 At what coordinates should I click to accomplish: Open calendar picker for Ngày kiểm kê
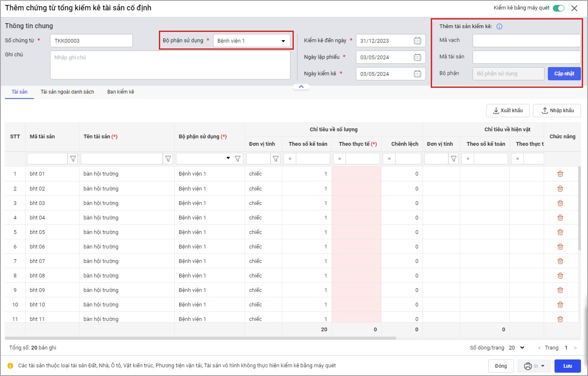417,74
